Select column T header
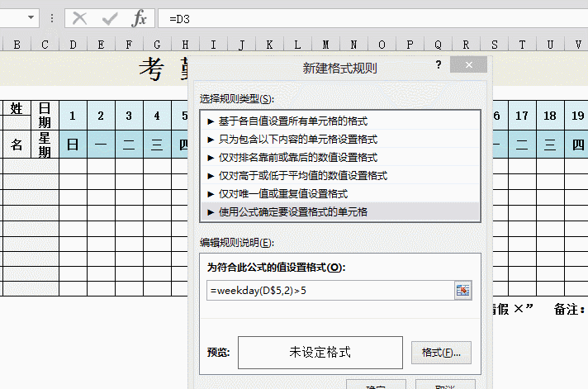This screenshot has height=389, width=588. click(x=522, y=45)
